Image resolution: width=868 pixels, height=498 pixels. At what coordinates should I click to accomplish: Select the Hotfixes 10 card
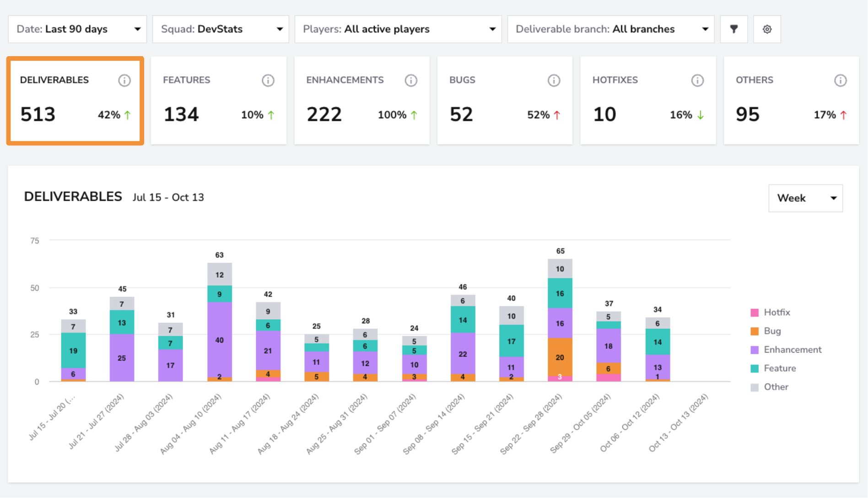[x=648, y=101]
